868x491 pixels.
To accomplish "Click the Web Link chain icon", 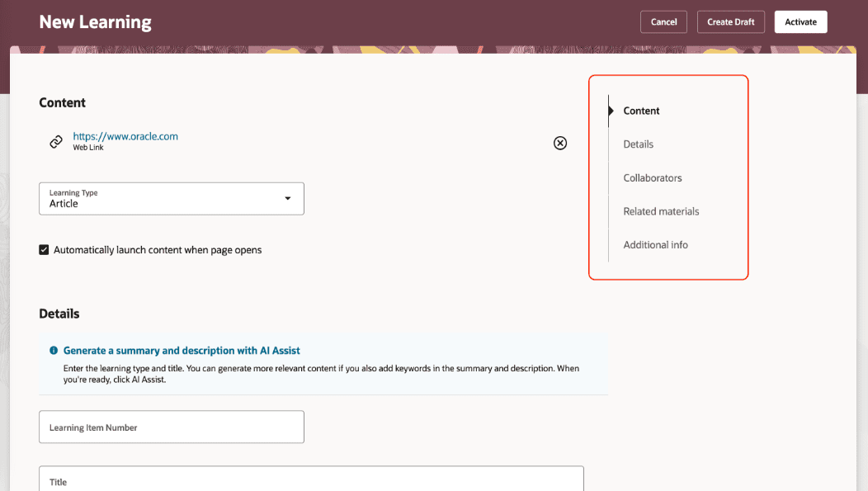I will (55, 141).
